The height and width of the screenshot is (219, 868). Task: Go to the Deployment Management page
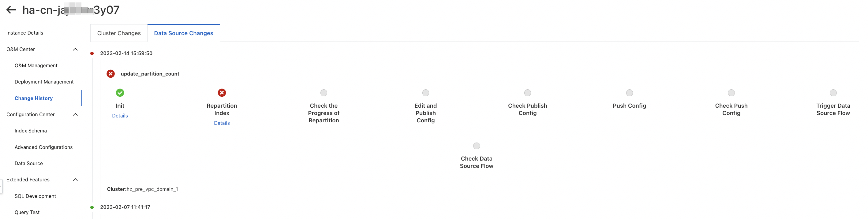click(x=44, y=82)
